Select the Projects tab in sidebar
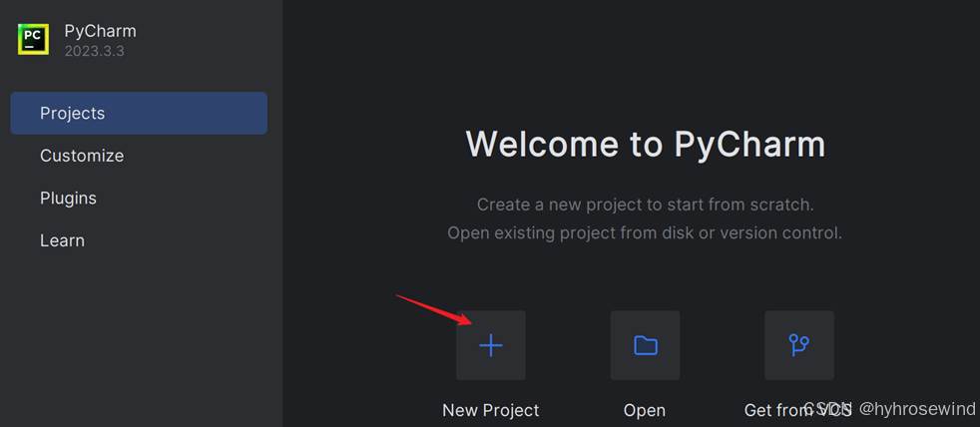The width and height of the screenshot is (980, 427). tap(139, 113)
